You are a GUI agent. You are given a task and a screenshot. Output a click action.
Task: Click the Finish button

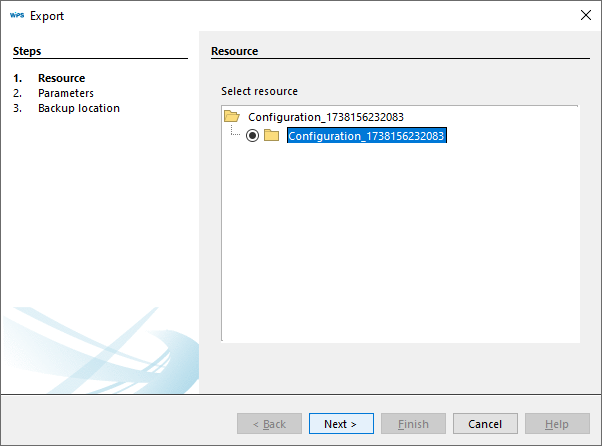[413, 424]
